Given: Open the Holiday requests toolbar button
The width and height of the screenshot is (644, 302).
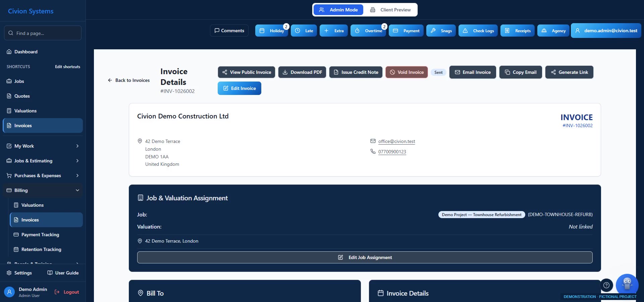Looking at the screenshot, I should (271, 31).
